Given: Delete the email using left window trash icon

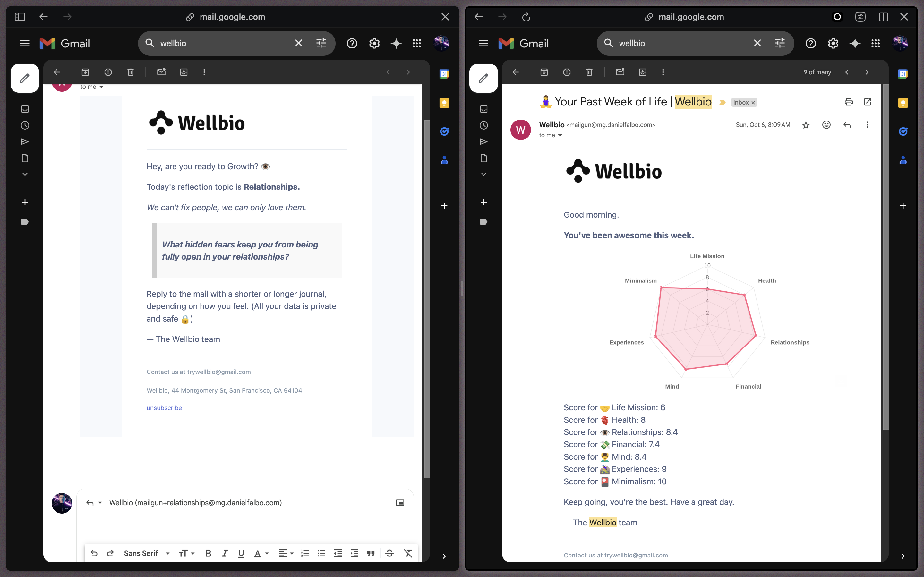Looking at the screenshot, I should coord(131,72).
